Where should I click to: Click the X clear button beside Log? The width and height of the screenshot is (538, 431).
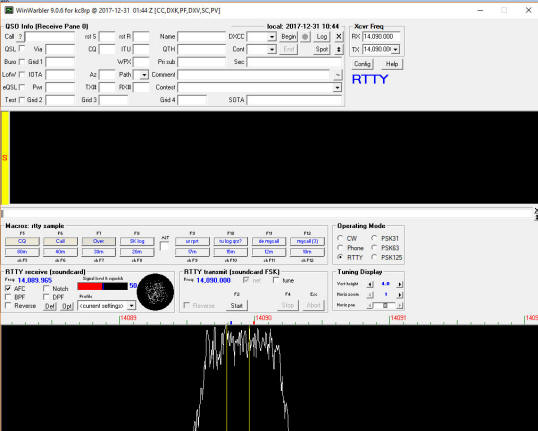pyautogui.click(x=339, y=37)
